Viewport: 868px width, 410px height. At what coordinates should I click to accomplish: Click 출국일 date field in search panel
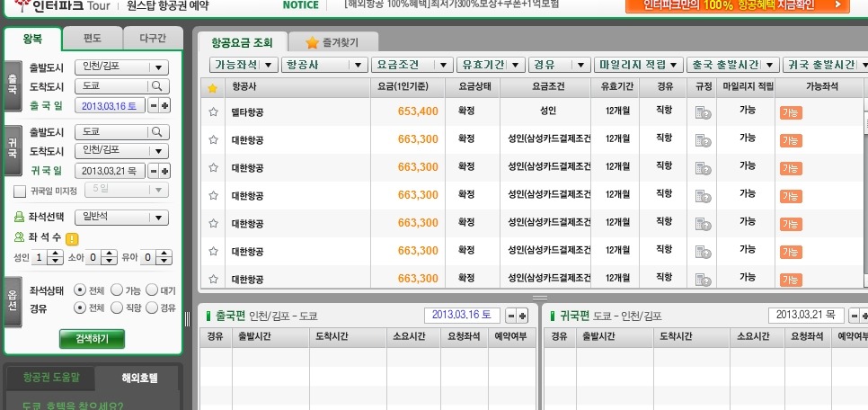[110, 105]
